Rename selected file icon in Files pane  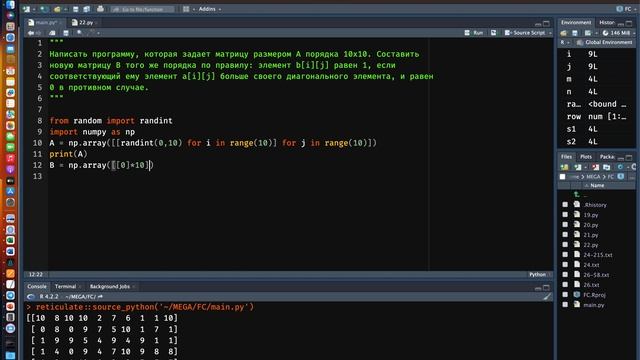pyautogui.click(x=607, y=167)
